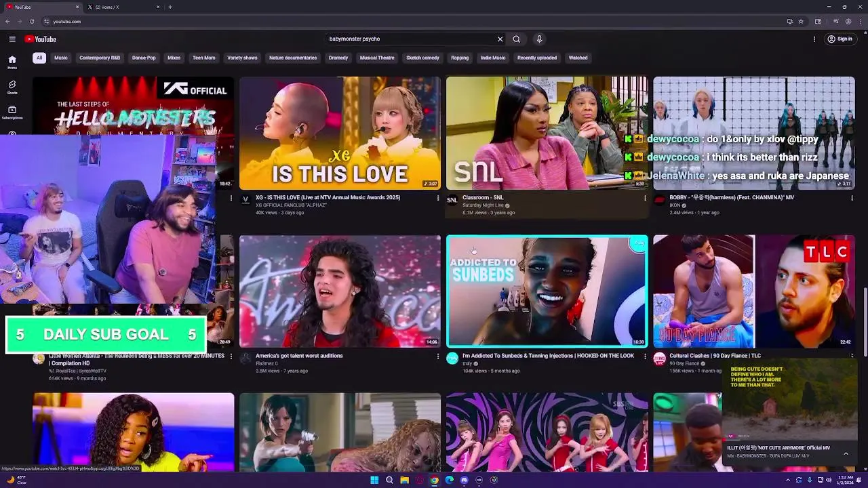Open Discord from the taskbar
Image resolution: width=868 pixels, height=488 pixels.
(x=464, y=480)
